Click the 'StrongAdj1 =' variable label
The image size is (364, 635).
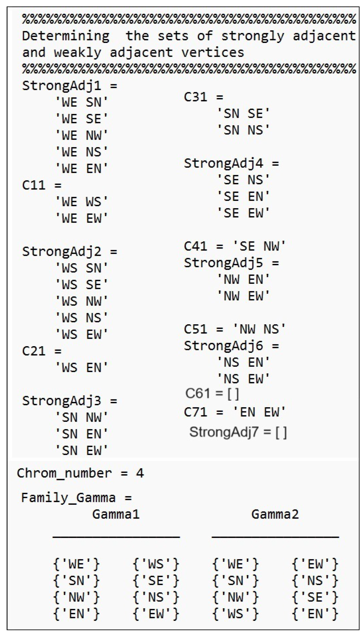pos(70,86)
